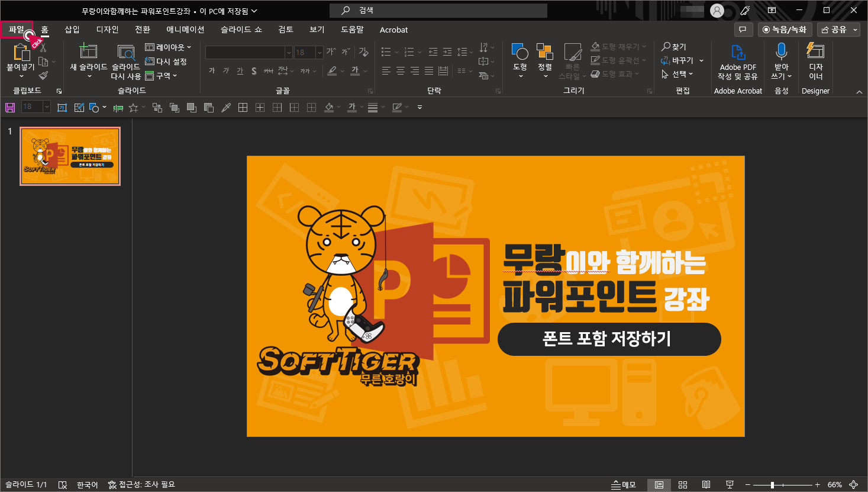Click the Find (찾기) magnifier button
The width and height of the screenshot is (868, 492).
[674, 47]
